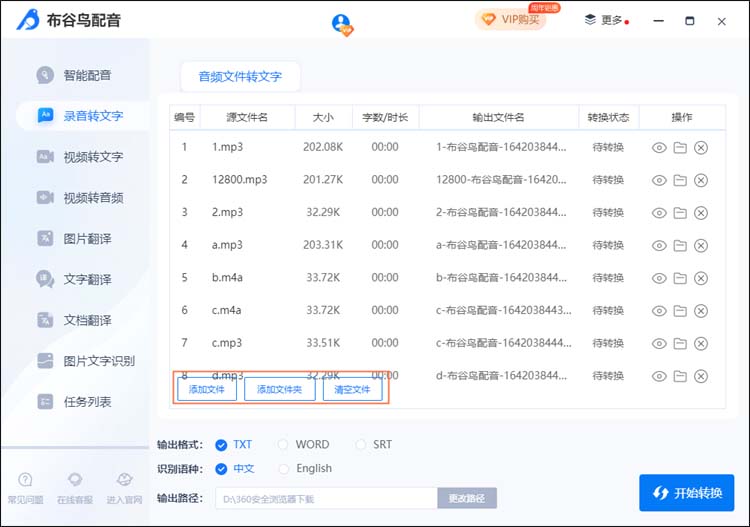Screen dimensions: 750x527
Task: Open the output folder for b.m4a
Action: pyautogui.click(x=680, y=278)
